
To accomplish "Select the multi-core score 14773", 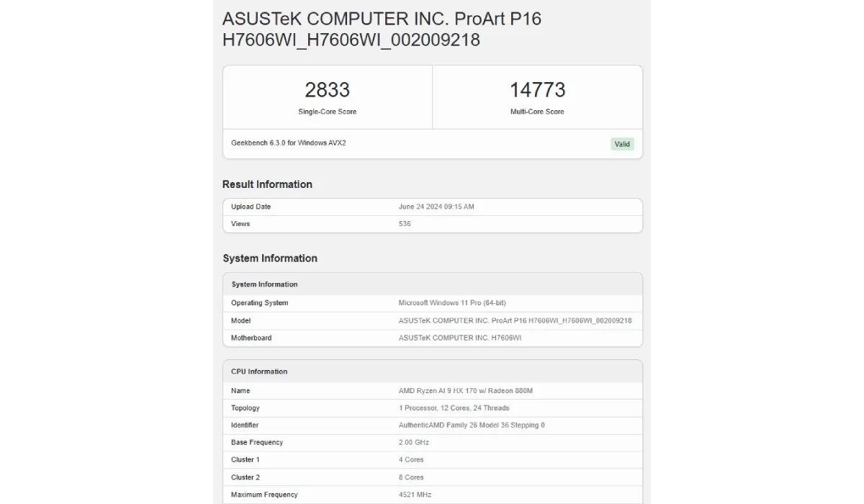I will click(x=537, y=90).
